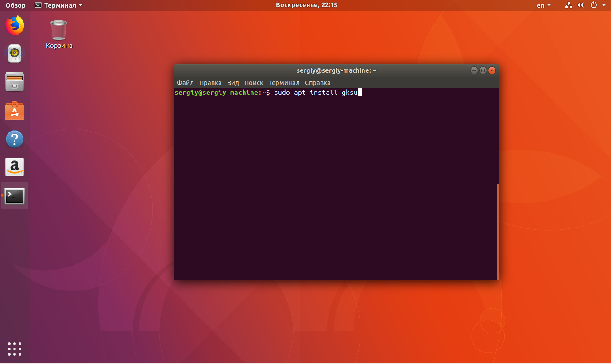
Task: Open the network status icon in top bar
Action: click(x=569, y=5)
